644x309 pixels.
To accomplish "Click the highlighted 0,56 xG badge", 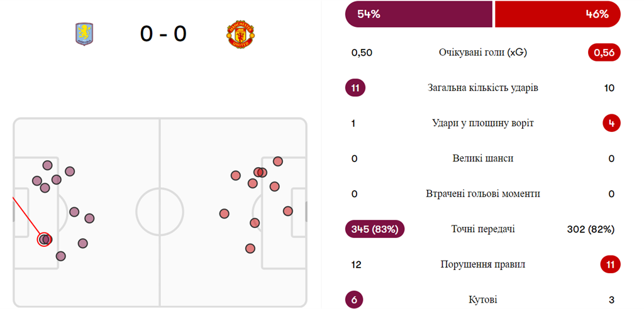I will tap(604, 53).
